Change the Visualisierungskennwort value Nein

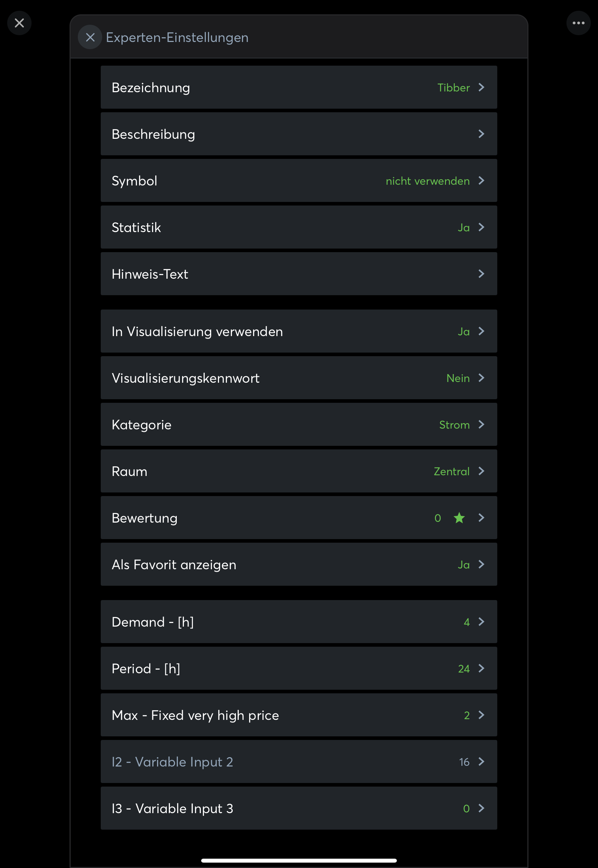(458, 378)
